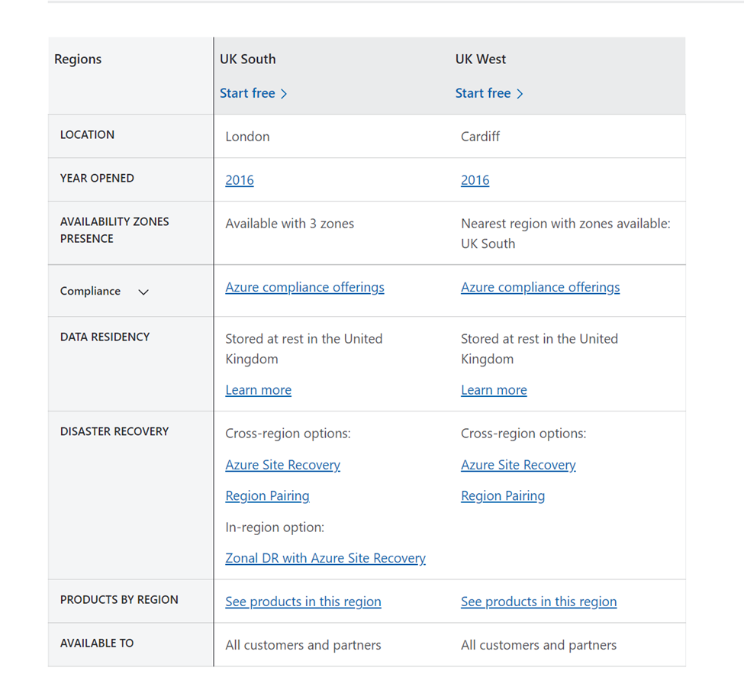This screenshot has width=744, height=700.
Task: Select the UK South column header
Action: coord(246,59)
